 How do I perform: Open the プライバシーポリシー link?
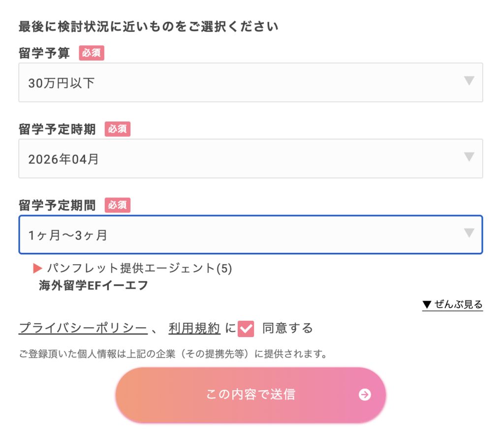coord(83,328)
